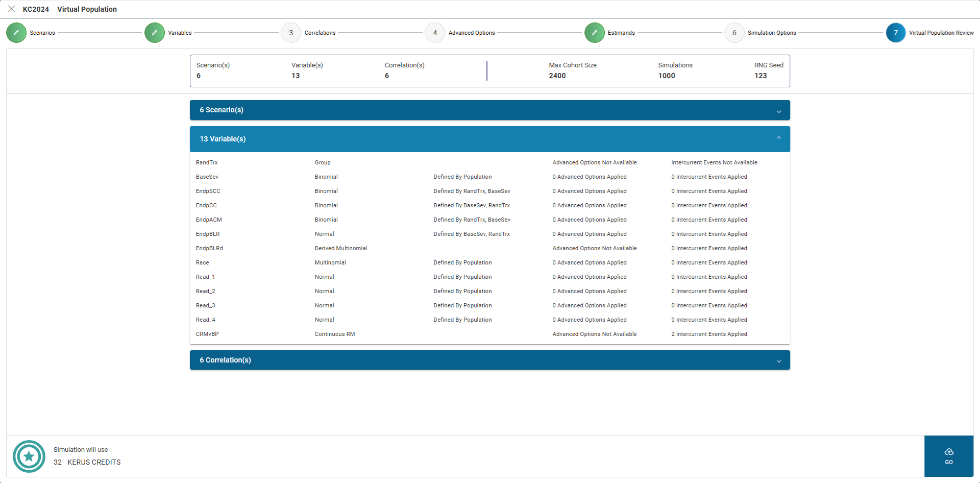The width and height of the screenshot is (980, 483).
Task: Select step 3 circle for Correlations
Action: tap(291, 33)
